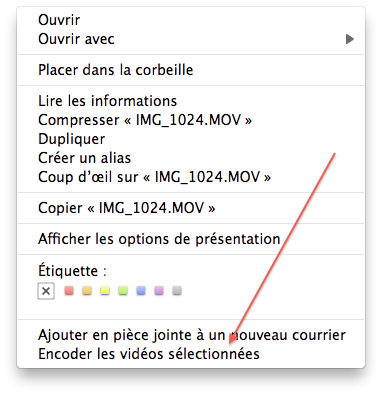382x395 pixels.
Task: Apply the green label color
Action: point(123,290)
